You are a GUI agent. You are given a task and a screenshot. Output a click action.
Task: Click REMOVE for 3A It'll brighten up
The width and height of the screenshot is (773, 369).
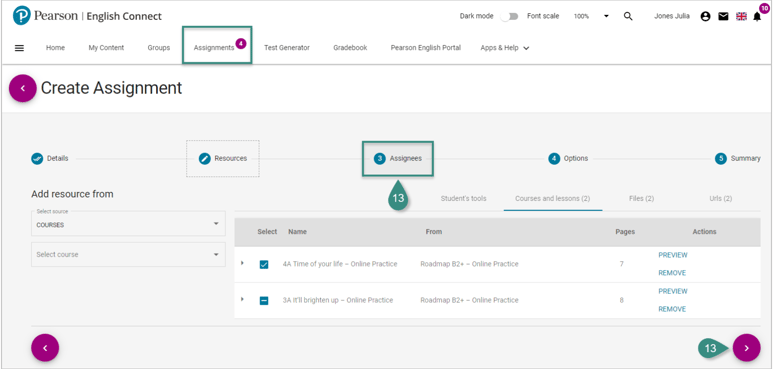672,309
